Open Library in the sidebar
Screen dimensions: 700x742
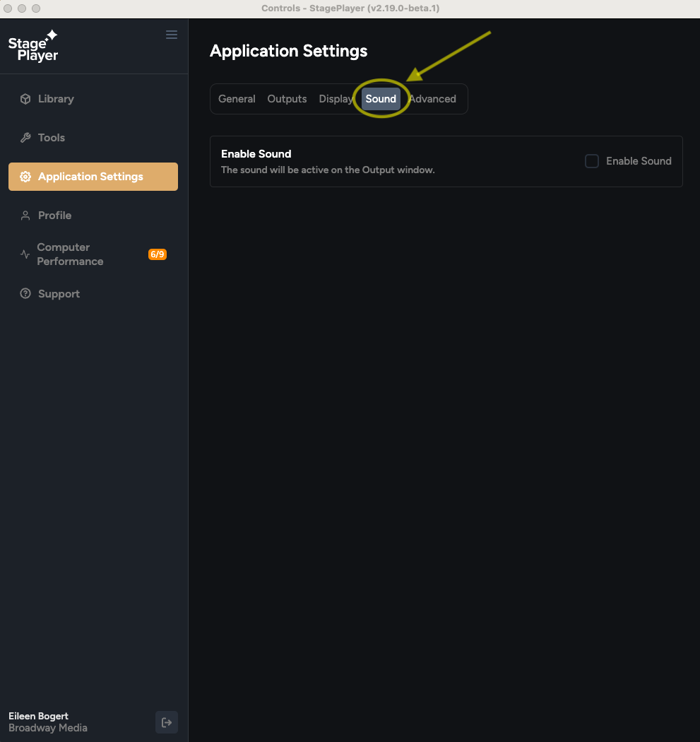(93, 99)
